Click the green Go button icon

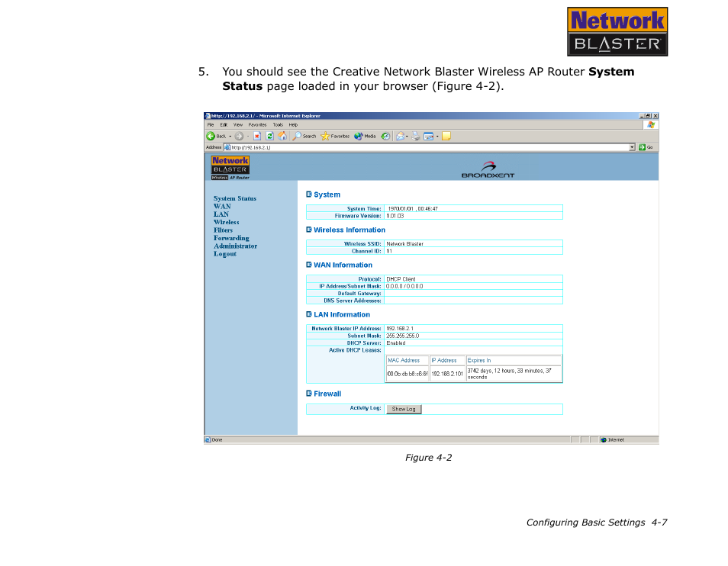point(642,147)
